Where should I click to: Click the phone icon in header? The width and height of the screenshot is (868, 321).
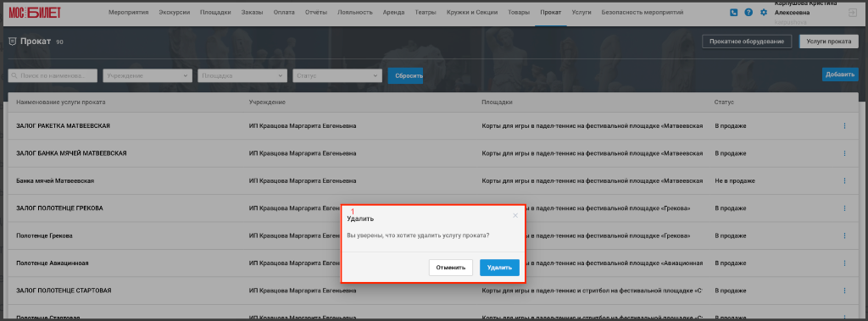coord(733,12)
